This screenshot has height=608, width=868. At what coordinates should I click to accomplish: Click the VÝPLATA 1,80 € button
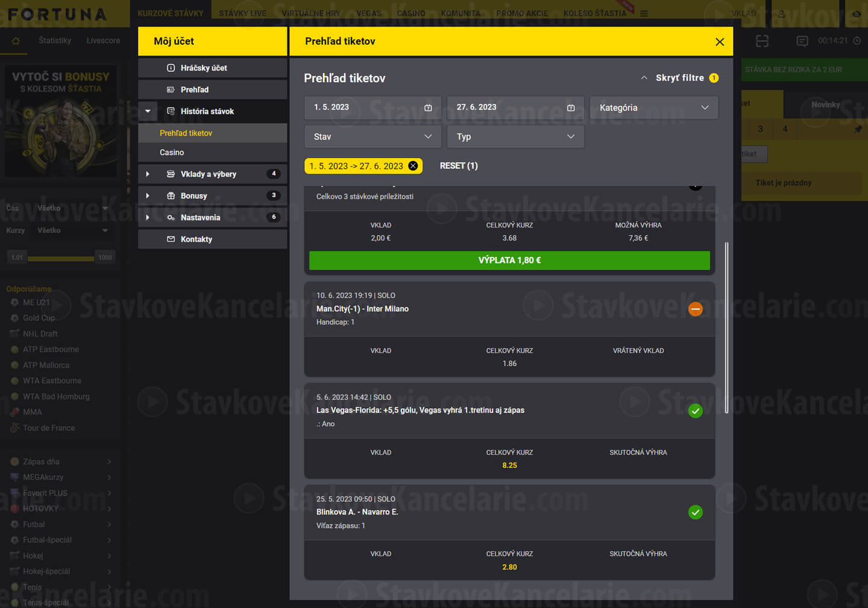(509, 261)
